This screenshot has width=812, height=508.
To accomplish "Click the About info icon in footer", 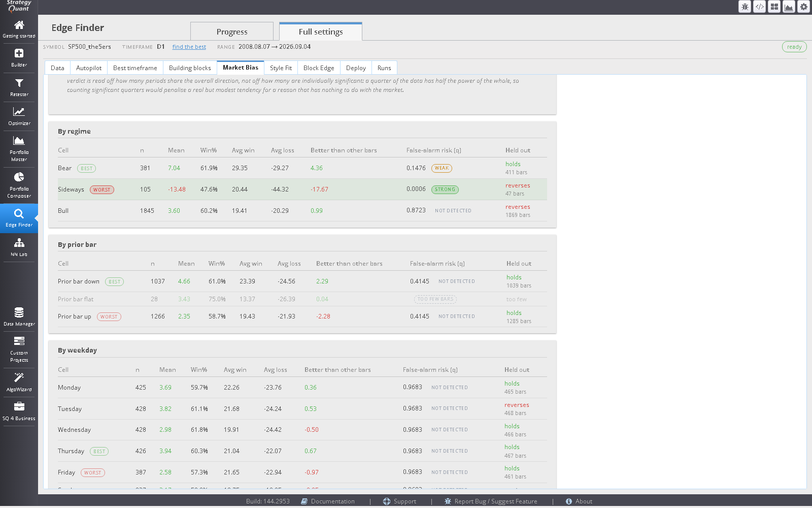I will (569, 501).
